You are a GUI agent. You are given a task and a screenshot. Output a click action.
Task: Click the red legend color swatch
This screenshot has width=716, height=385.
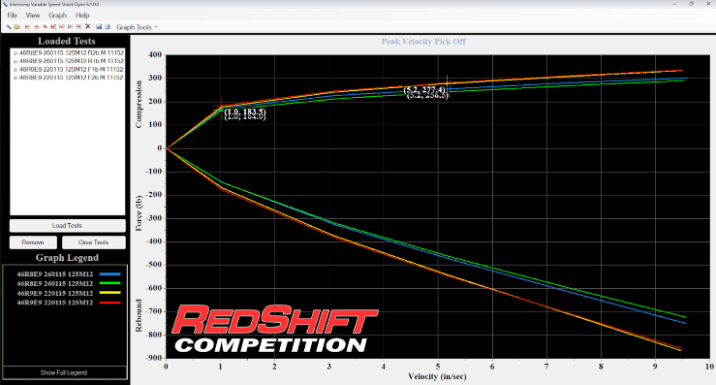110,303
